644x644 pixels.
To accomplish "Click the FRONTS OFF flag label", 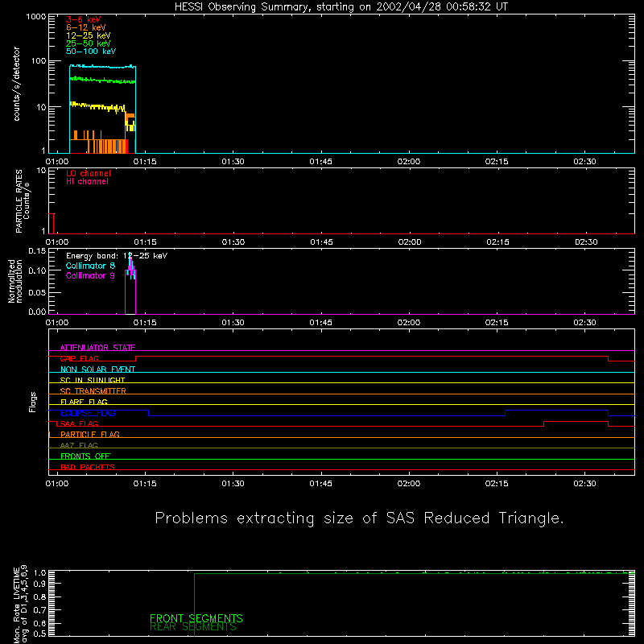I will point(85,456).
